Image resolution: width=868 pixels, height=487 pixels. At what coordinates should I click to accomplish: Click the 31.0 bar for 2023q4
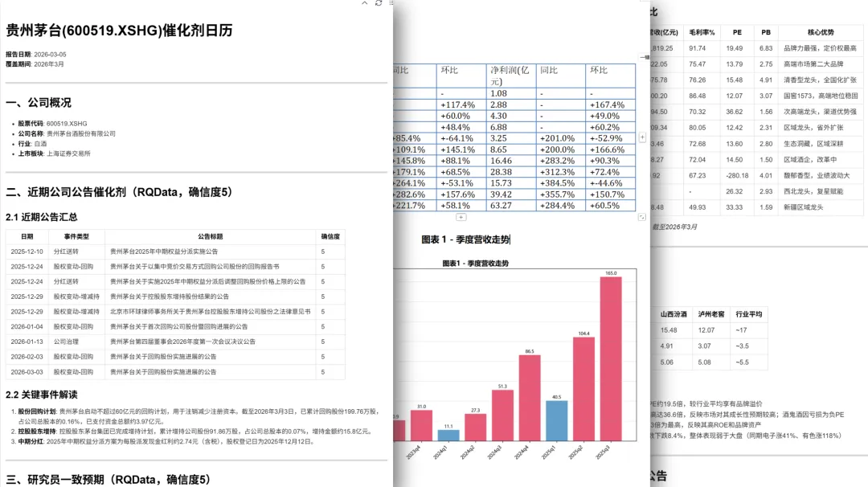pyautogui.click(x=421, y=425)
